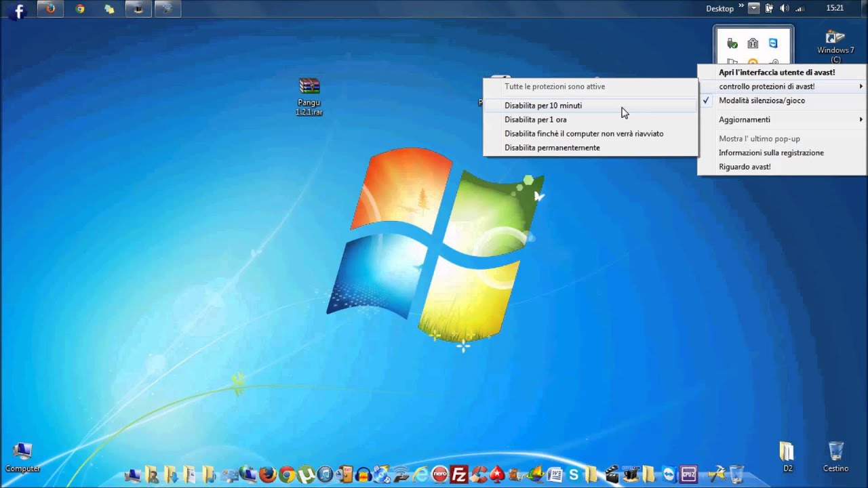Open the headphones app in dock

(363, 474)
